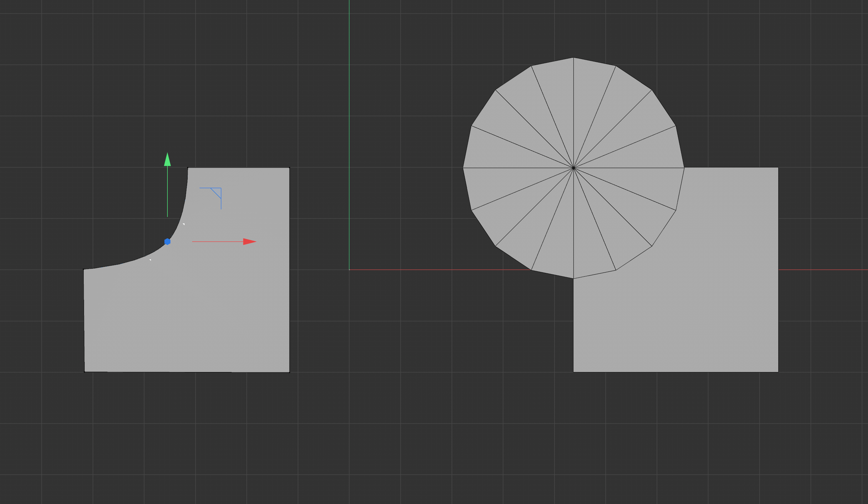Screen dimensions: 868x504
Task: Click the red horizontal world axis line at far right
Action: (x=827, y=270)
